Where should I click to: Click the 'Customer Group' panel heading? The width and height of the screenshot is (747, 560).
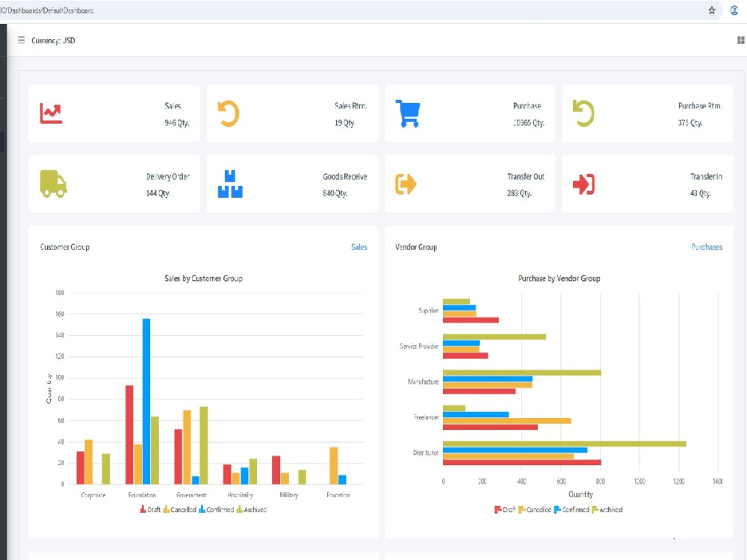point(65,246)
